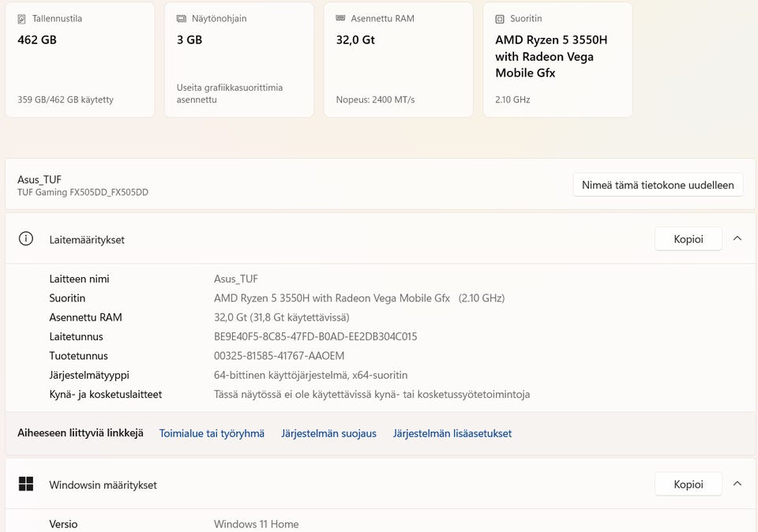This screenshot has width=758, height=532.
Task: Click the storage icon on Tallennustila card
Action: [22, 18]
